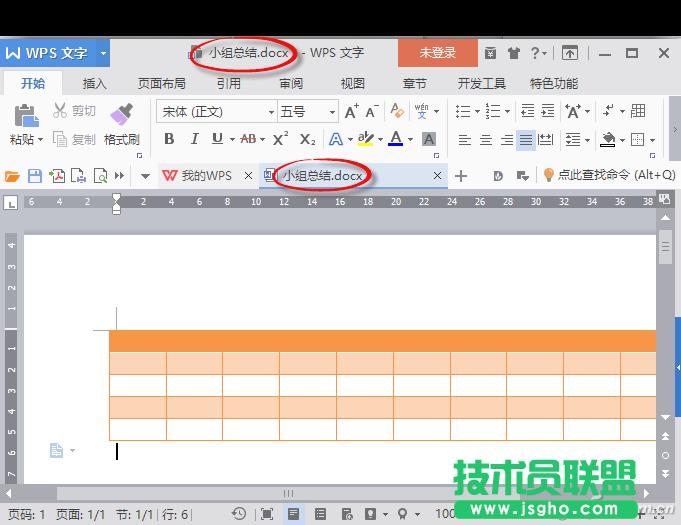The width and height of the screenshot is (681, 525).
Task: Click the Format Painter (格式刷) brush icon
Action: tap(121, 114)
